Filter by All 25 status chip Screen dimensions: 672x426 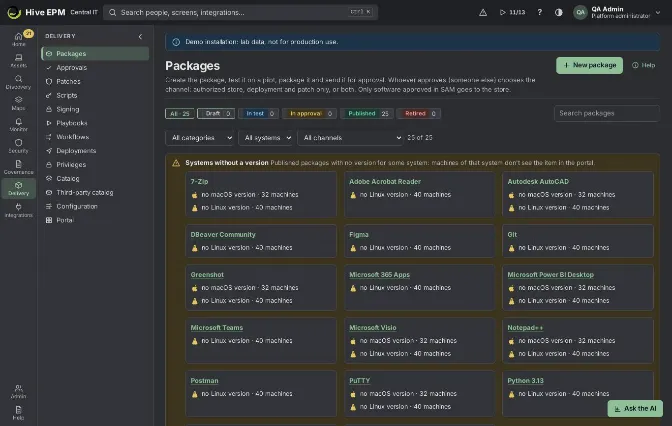click(x=180, y=114)
